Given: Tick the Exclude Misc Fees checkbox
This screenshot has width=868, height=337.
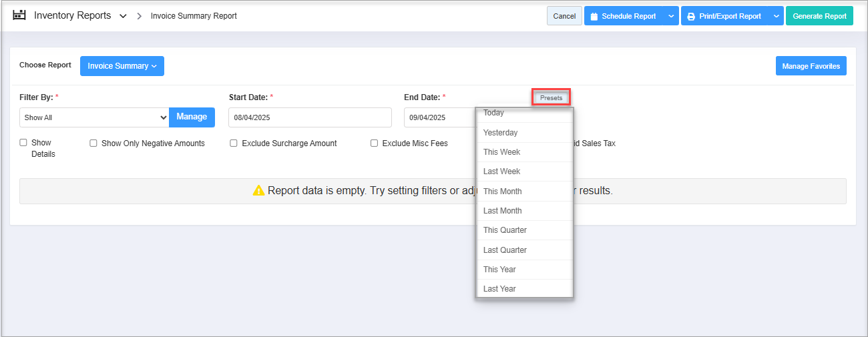Looking at the screenshot, I should (375, 143).
